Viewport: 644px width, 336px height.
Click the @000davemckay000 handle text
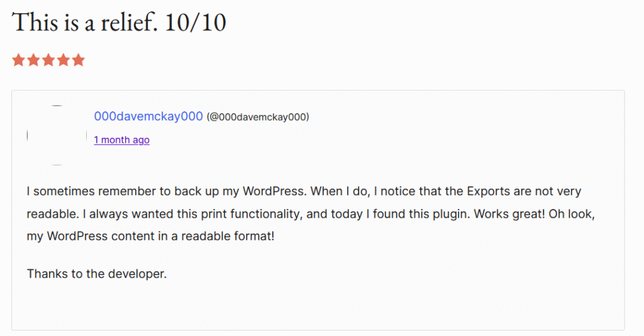[x=258, y=117]
